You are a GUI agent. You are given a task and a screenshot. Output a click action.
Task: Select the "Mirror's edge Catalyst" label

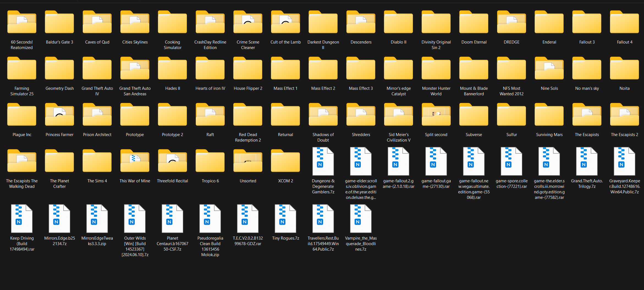399,91
